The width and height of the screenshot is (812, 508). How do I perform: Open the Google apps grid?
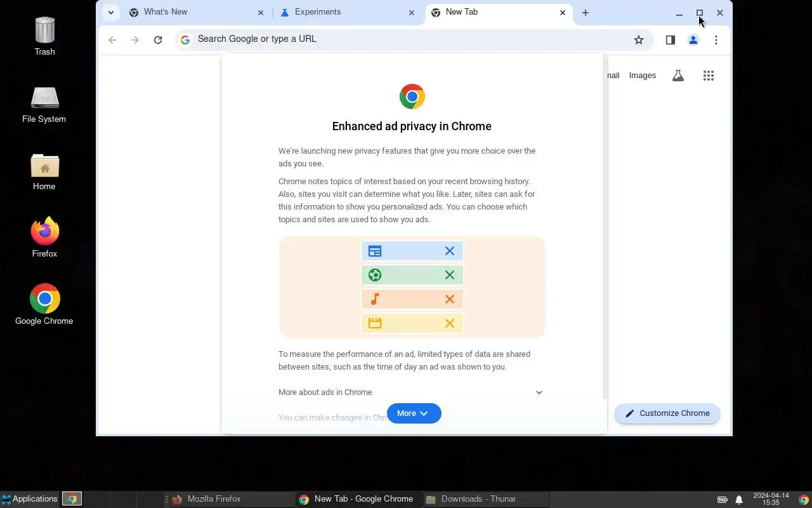click(709, 76)
